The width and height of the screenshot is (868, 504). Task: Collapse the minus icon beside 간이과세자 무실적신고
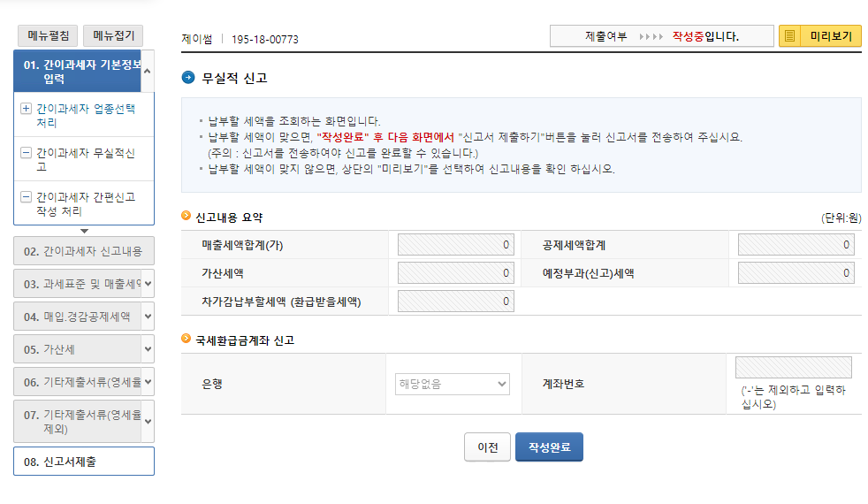coord(26,153)
